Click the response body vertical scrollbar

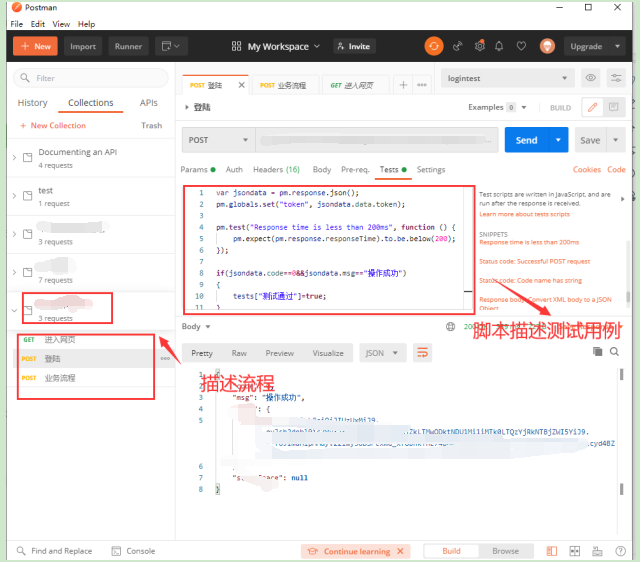coord(621,431)
